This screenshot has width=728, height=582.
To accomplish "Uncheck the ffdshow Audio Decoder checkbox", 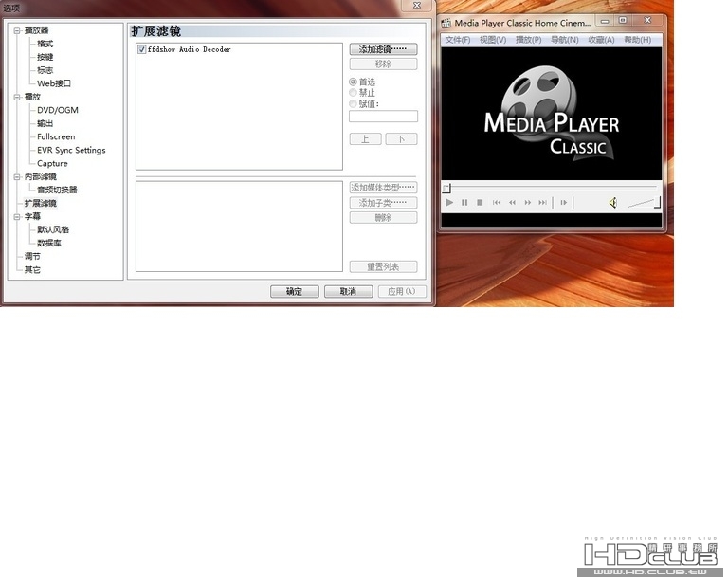I will [x=141, y=49].
